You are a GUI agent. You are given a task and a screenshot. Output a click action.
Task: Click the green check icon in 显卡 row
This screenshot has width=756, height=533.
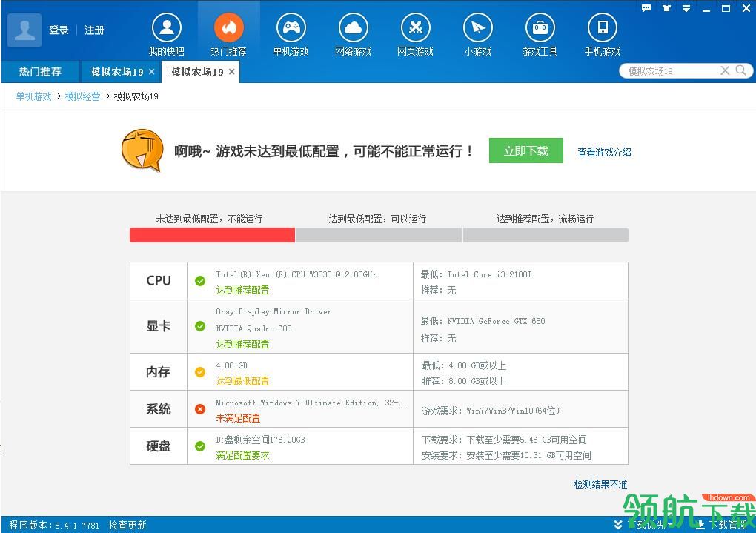(200, 327)
